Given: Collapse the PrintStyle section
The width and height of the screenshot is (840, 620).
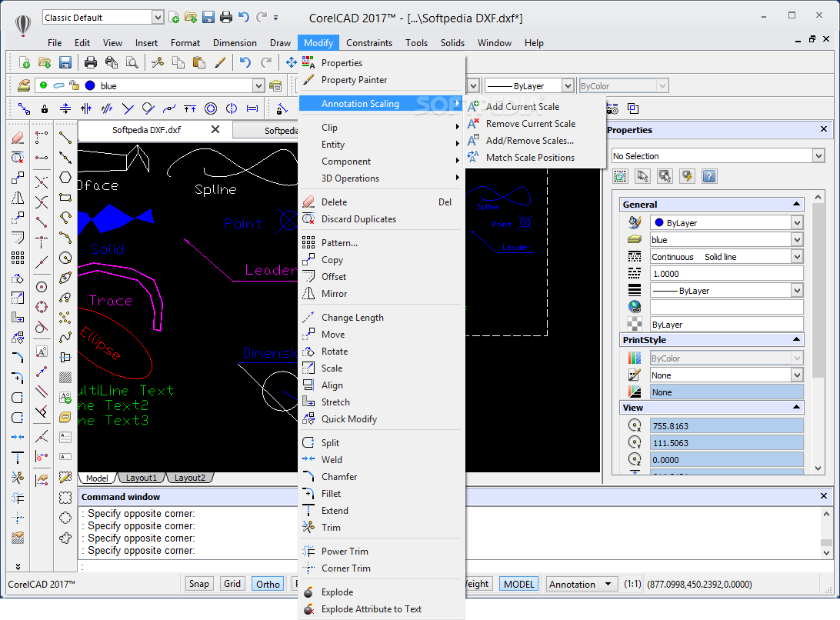Looking at the screenshot, I should point(796,340).
